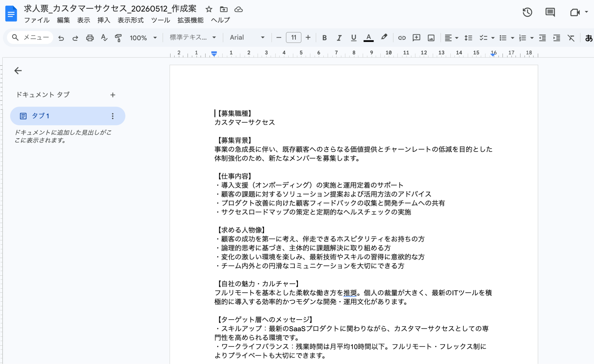Increase the indent level
Viewport: 594px width, 364px height.
[x=557, y=38]
